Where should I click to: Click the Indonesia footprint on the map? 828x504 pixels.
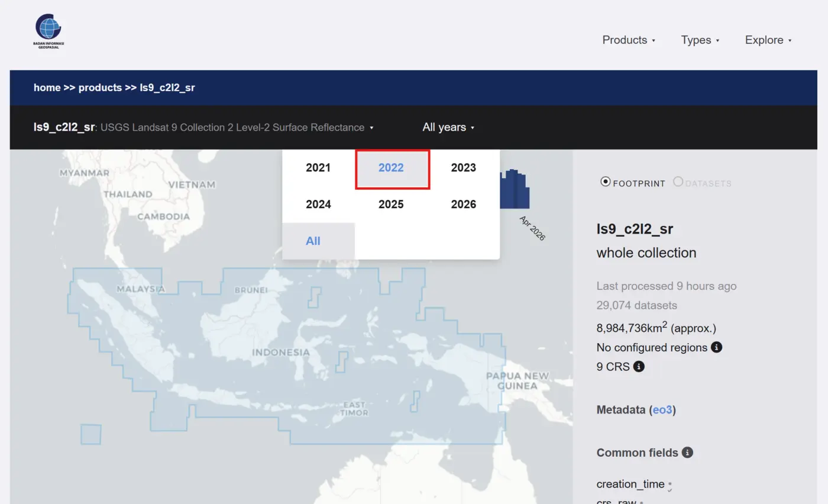287,355
